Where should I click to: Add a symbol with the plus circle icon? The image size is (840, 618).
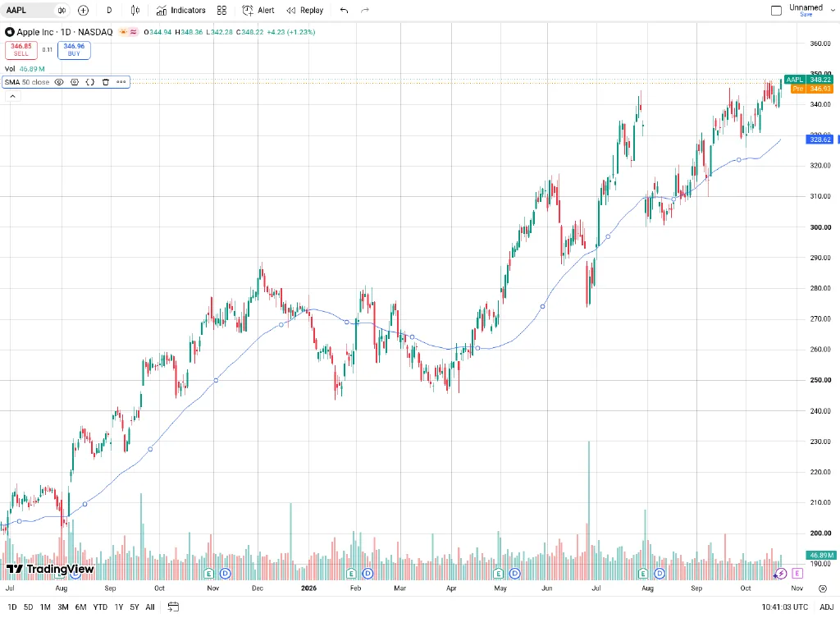[x=83, y=10]
